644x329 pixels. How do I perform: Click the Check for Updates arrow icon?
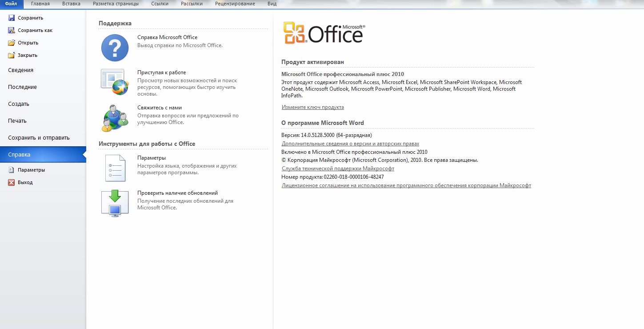[x=115, y=203]
